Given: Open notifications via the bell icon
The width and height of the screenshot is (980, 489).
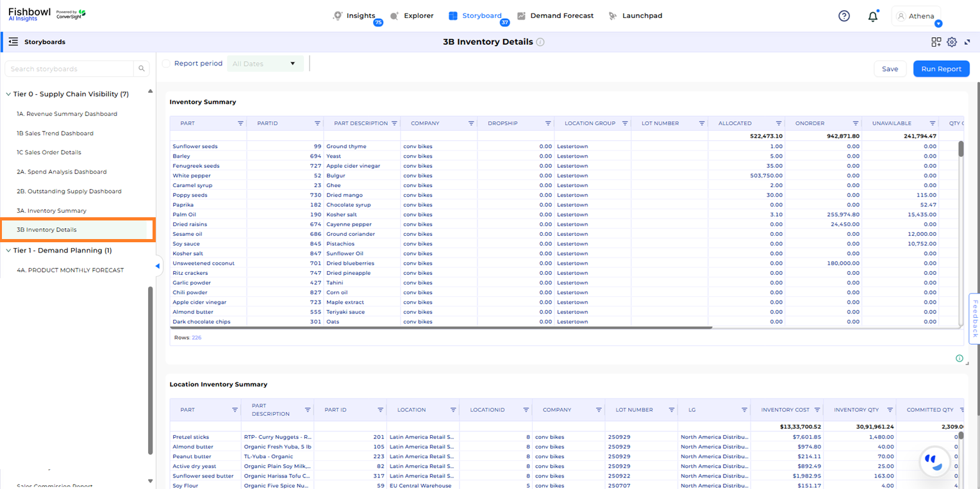Looking at the screenshot, I should [x=873, y=15].
